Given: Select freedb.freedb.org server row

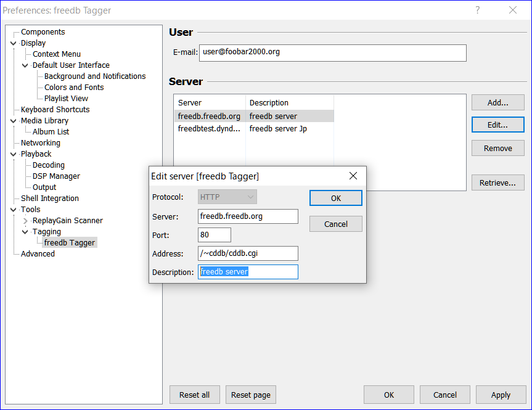Looking at the screenshot, I should 254,116.
